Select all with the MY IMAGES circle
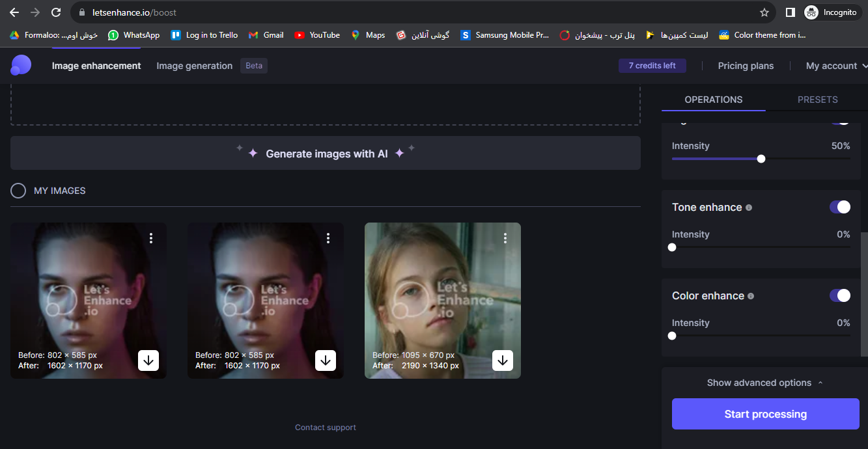 18,191
